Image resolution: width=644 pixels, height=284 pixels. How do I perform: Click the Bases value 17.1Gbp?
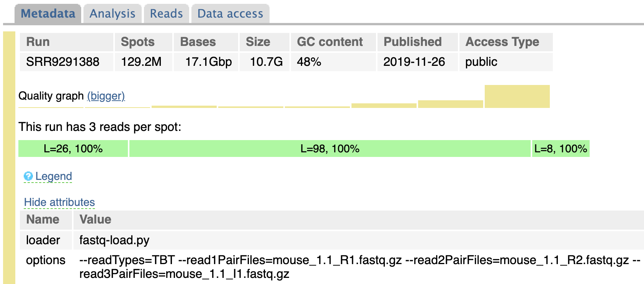pyautogui.click(x=208, y=62)
